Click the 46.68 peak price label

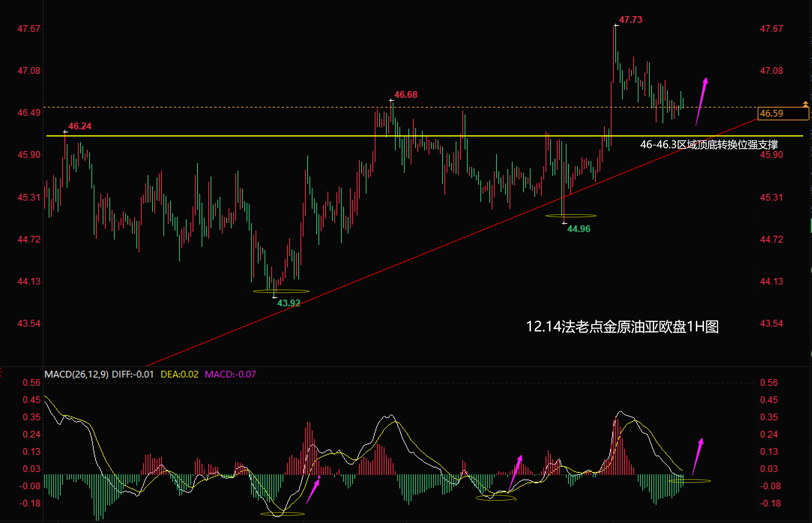click(405, 95)
